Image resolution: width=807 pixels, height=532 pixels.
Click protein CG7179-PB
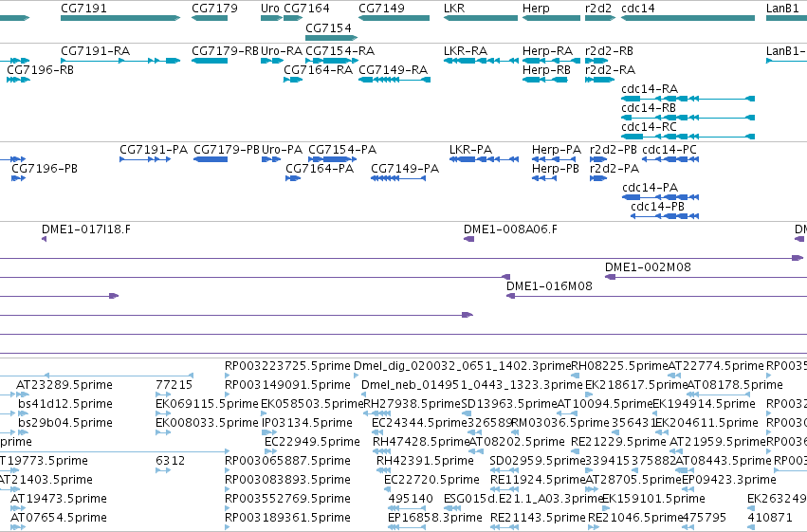pyautogui.click(x=227, y=150)
